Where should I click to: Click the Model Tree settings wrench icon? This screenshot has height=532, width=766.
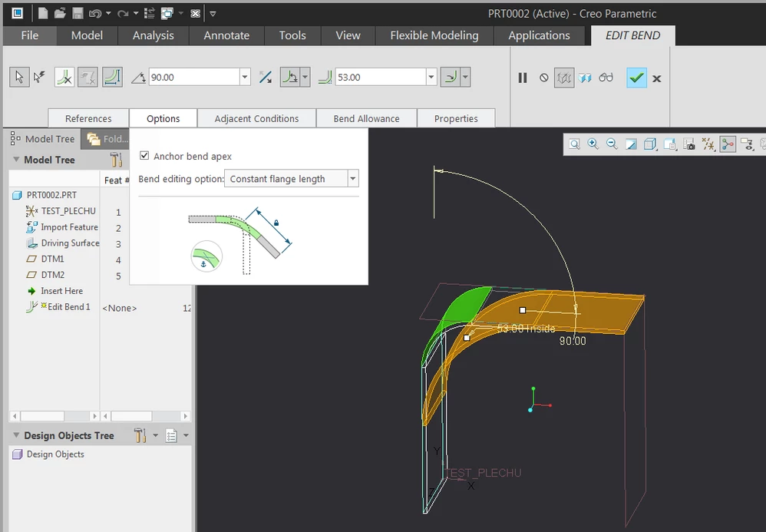117,160
